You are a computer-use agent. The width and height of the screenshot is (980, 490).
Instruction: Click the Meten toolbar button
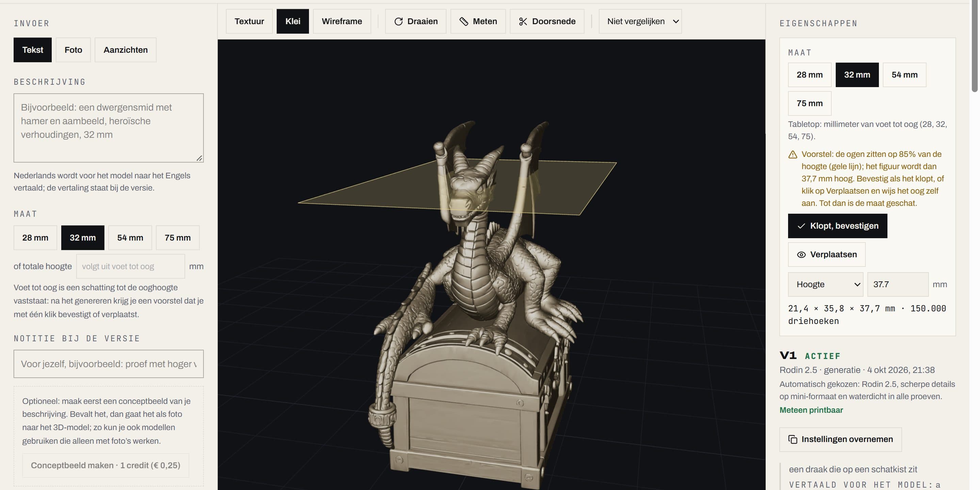(478, 21)
